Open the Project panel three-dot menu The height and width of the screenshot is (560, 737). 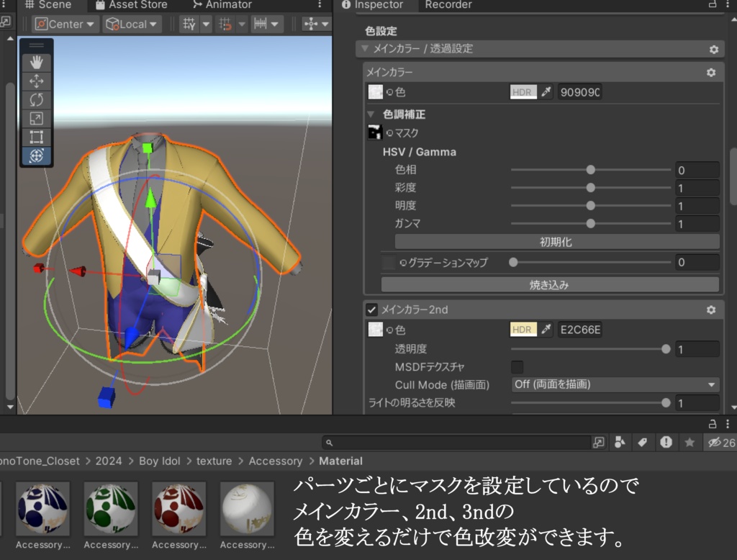click(728, 424)
